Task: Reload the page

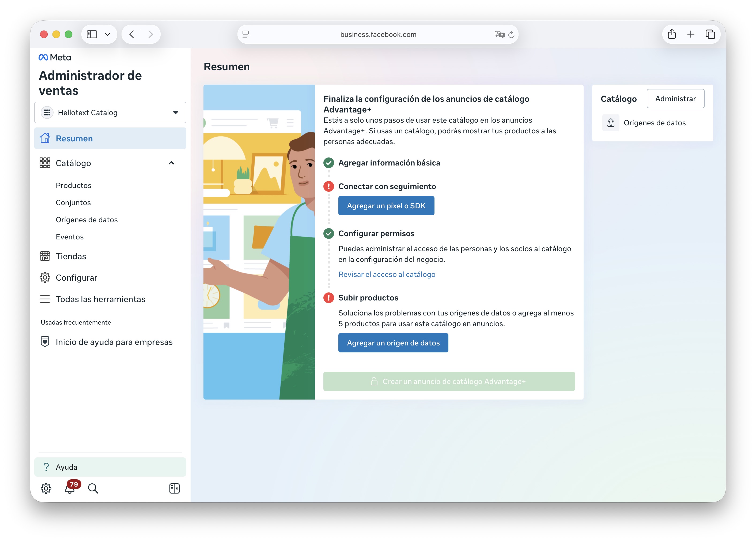Action: click(x=511, y=34)
